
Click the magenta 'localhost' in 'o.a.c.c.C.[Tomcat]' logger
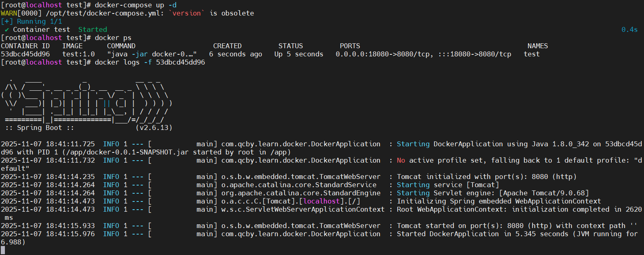pyautogui.click(x=321, y=201)
